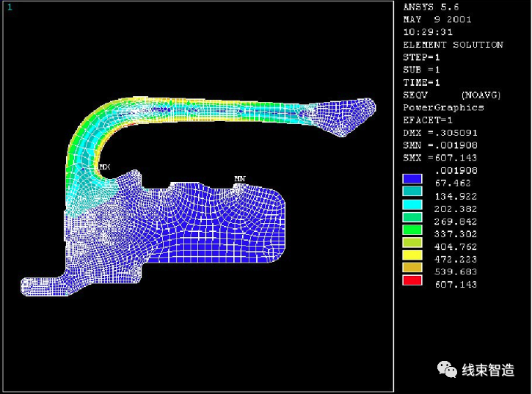The image size is (532, 394).
Task: Click the SMX =607.143 value
Action: (440, 158)
